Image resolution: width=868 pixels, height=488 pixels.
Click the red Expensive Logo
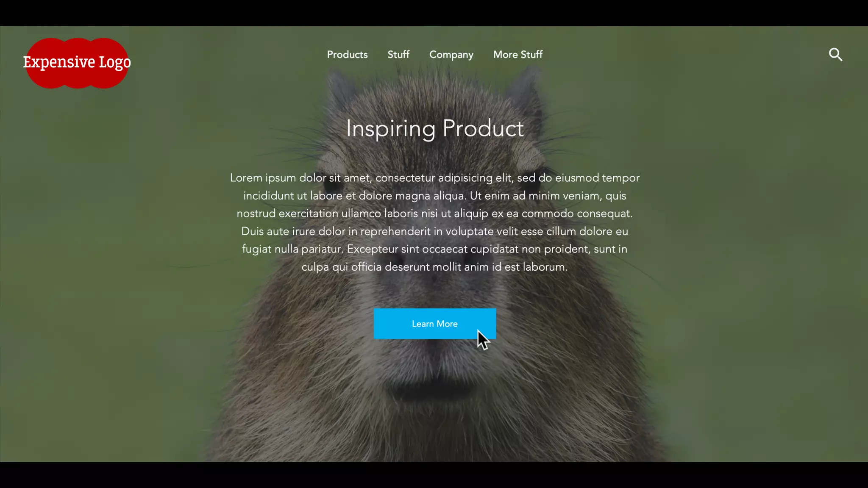click(x=77, y=63)
